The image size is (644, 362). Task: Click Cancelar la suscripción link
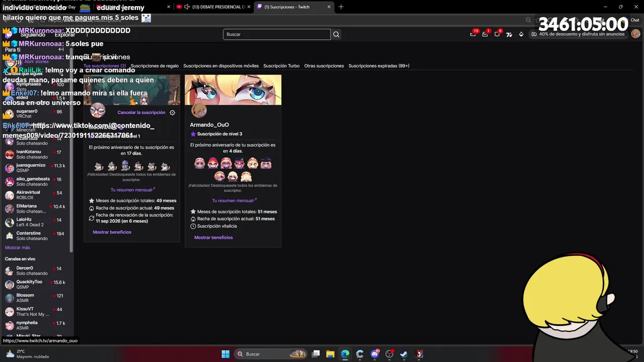(141, 113)
